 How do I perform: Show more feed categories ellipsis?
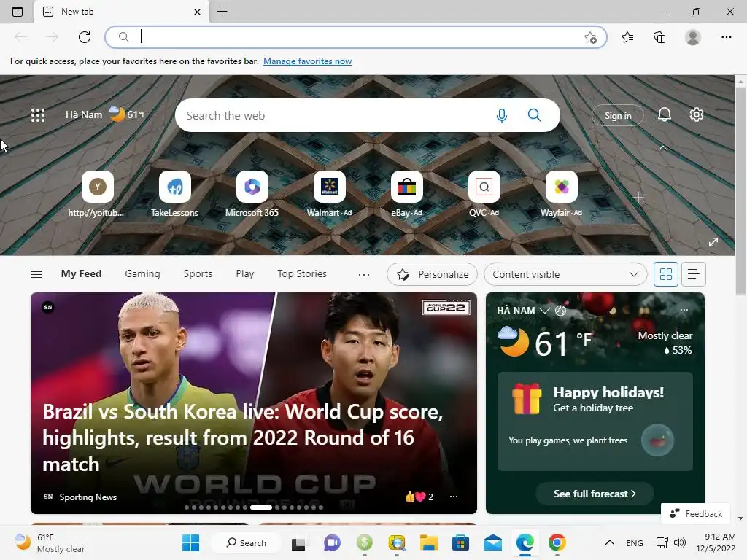pos(364,274)
